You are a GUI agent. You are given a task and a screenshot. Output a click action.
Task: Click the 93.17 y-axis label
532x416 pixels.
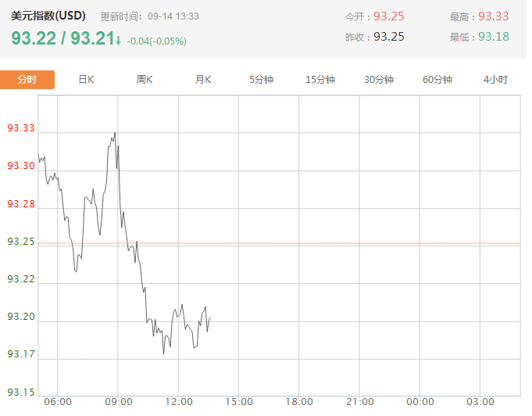click(x=21, y=354)
